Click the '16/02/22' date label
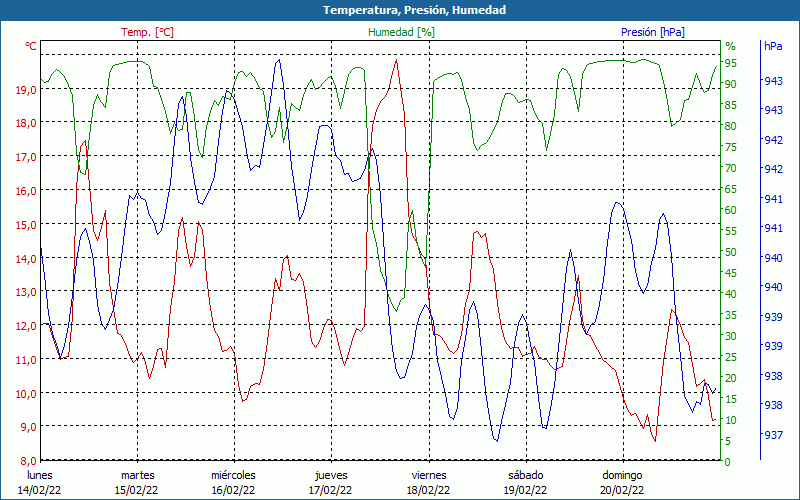Image resolution: width=800 pixels, height=500 pixels. pyautogui.click(x=233, y=490)
